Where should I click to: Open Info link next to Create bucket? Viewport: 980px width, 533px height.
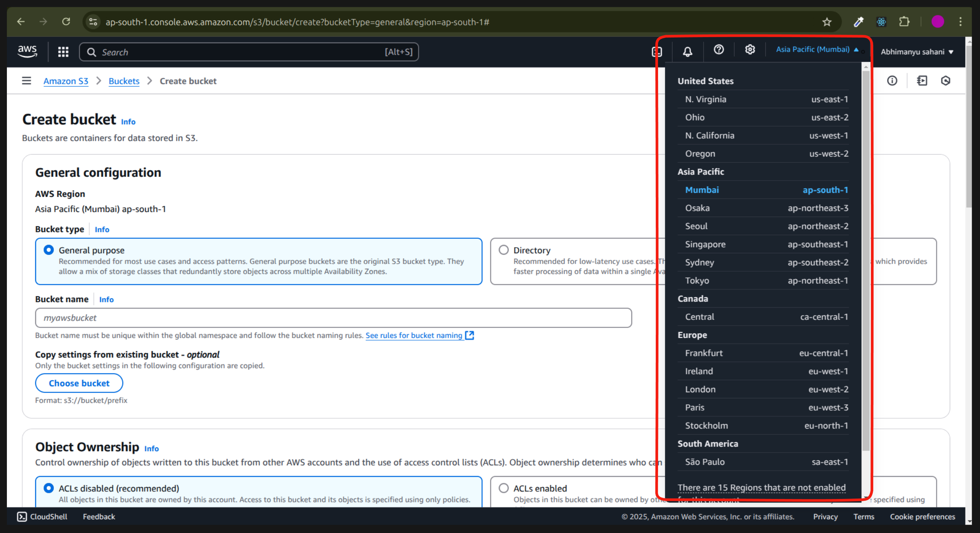pyautogui.click(x=128, y=122)
